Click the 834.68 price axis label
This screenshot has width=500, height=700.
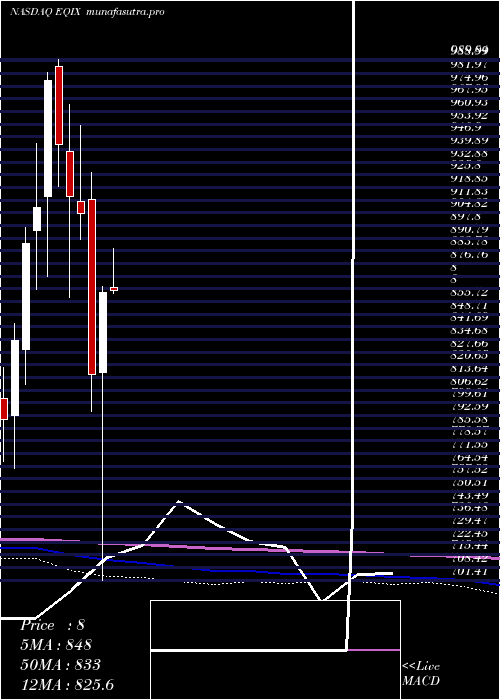469,331
